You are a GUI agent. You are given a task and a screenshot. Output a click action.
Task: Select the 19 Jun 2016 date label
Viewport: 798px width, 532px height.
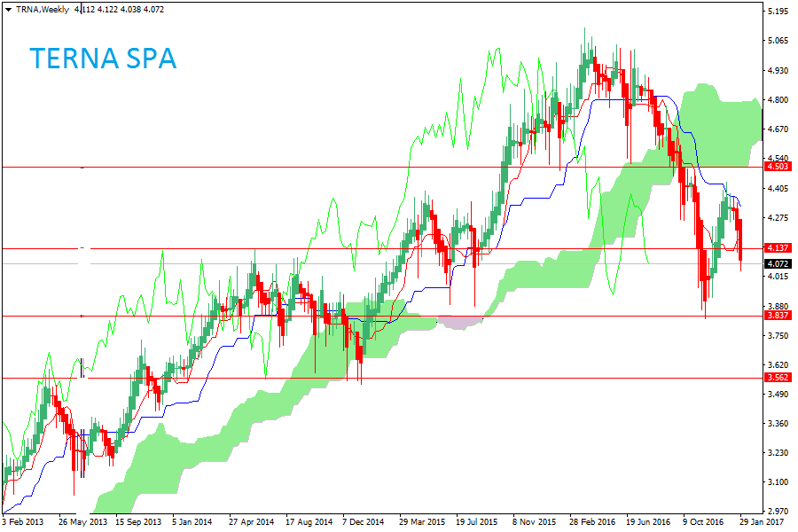pyautogui.click(x=648, y=522)
